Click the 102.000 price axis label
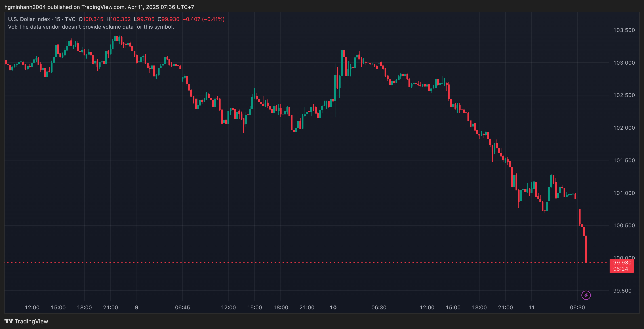644x329 pixels. pos(624,128)
